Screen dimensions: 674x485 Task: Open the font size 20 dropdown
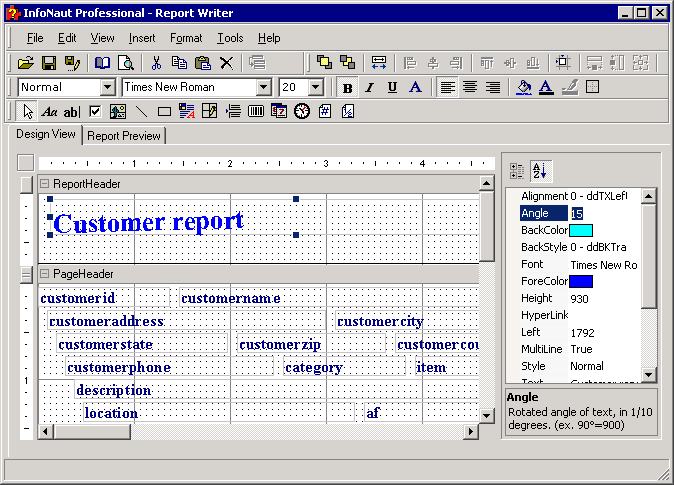click(316, 87)
